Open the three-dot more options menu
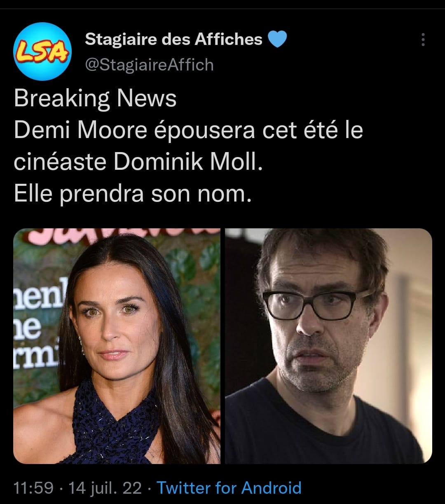 [423, 40]
